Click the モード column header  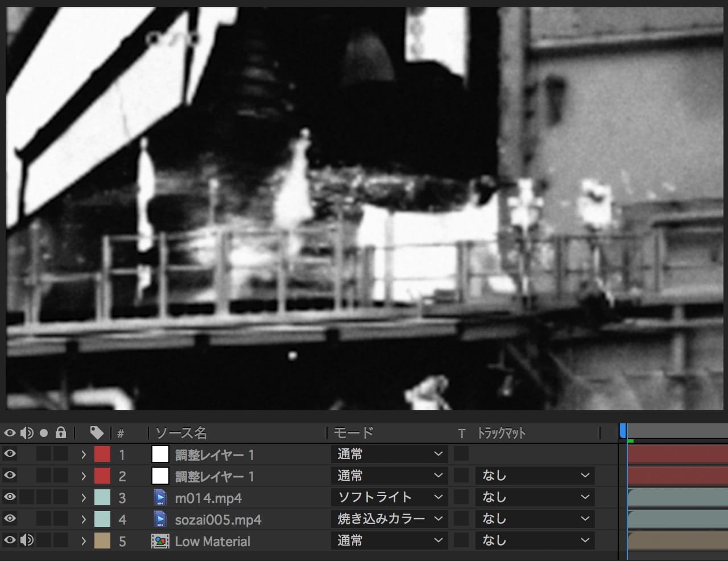353,434
